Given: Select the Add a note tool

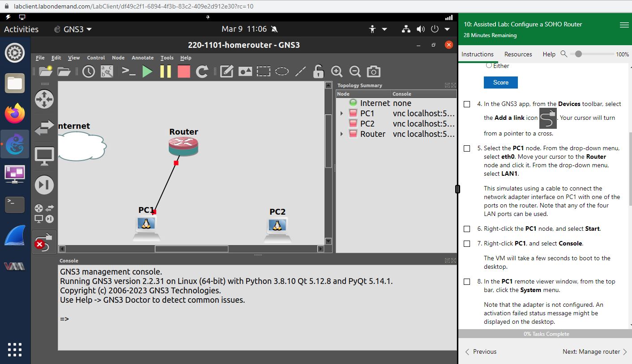Looking at the screenshot, I should [x=227, y=72].
